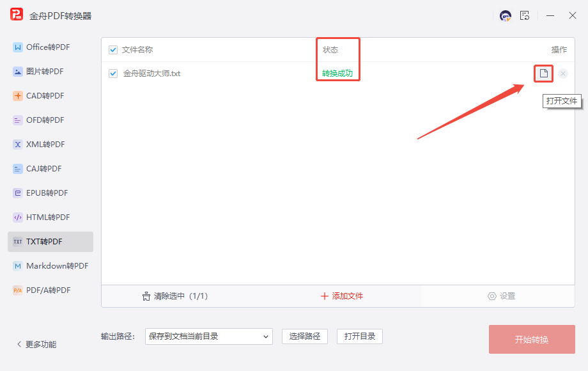Uncheck the 金舟驱动大师.txt file checkbox
Viewport: 588px width, 371px height.
[x=113, y=74]
